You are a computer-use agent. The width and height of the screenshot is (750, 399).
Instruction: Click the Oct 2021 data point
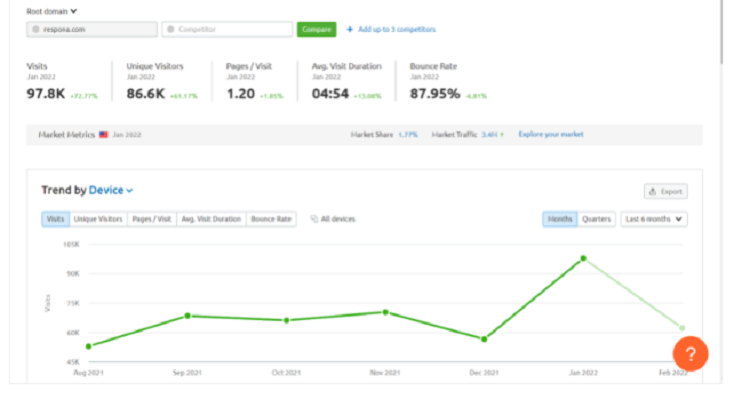coord(287,321)
